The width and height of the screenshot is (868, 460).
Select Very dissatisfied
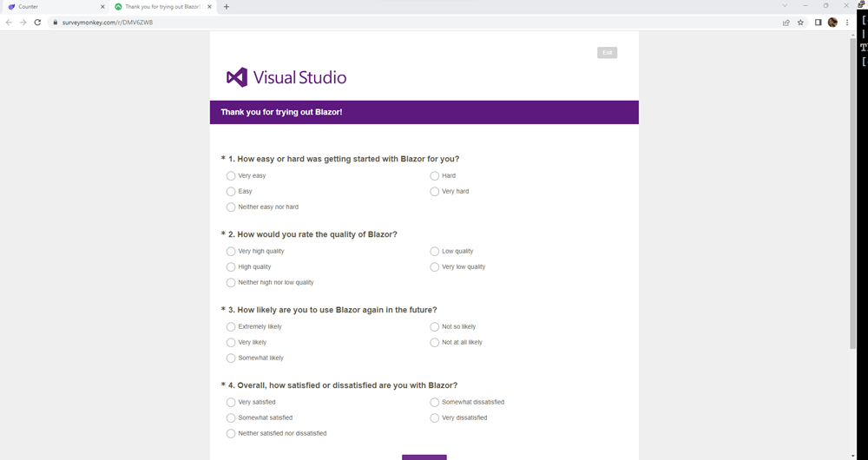pos(435,418)
